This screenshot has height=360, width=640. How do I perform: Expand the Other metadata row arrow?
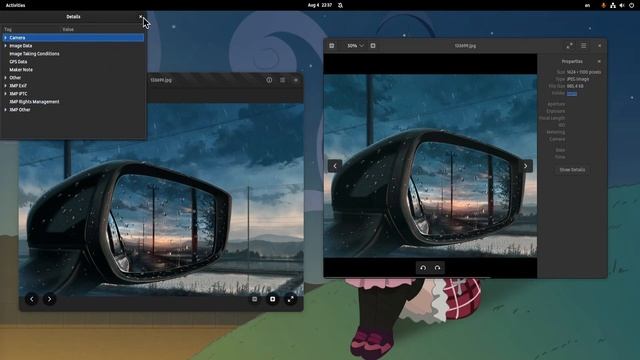(x=5, y=78)
